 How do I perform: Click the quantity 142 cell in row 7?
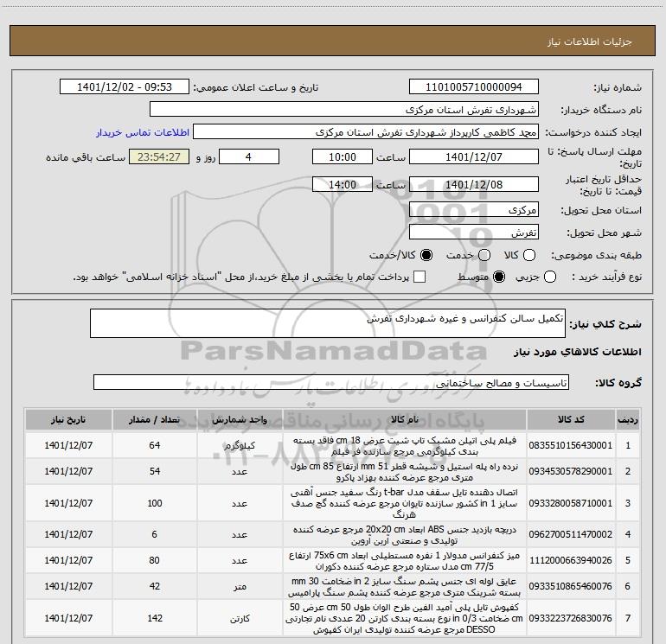(155, 618)
